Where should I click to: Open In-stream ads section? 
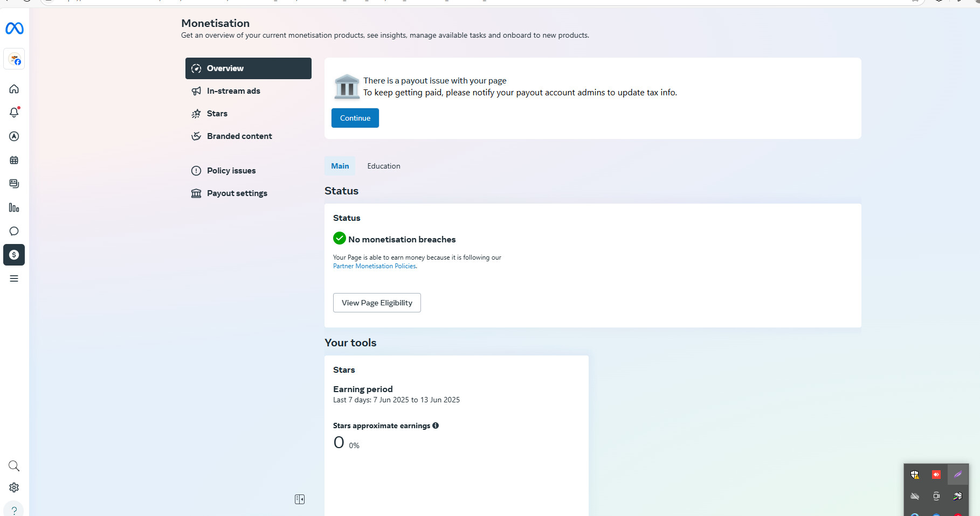pyautogui.click(x=249, y=91)
